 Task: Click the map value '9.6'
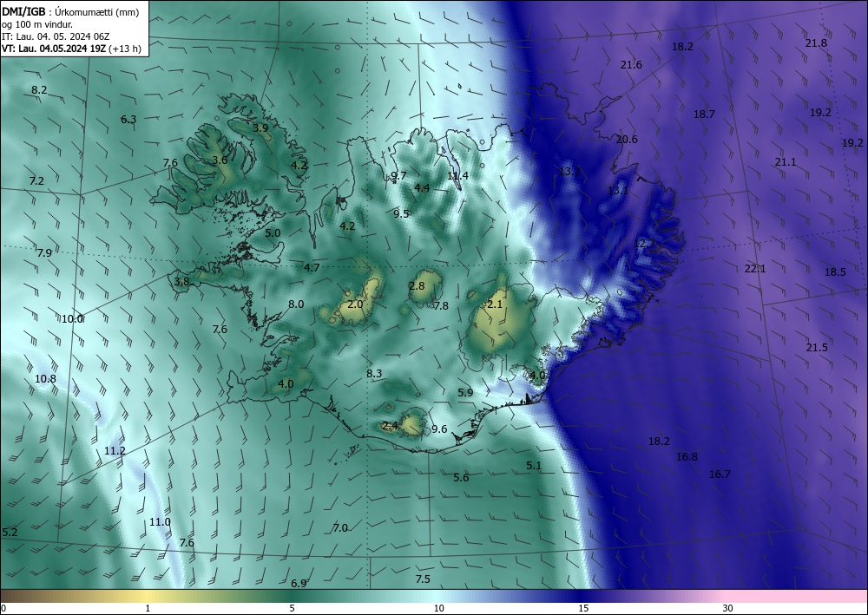(x=439, y=429)
